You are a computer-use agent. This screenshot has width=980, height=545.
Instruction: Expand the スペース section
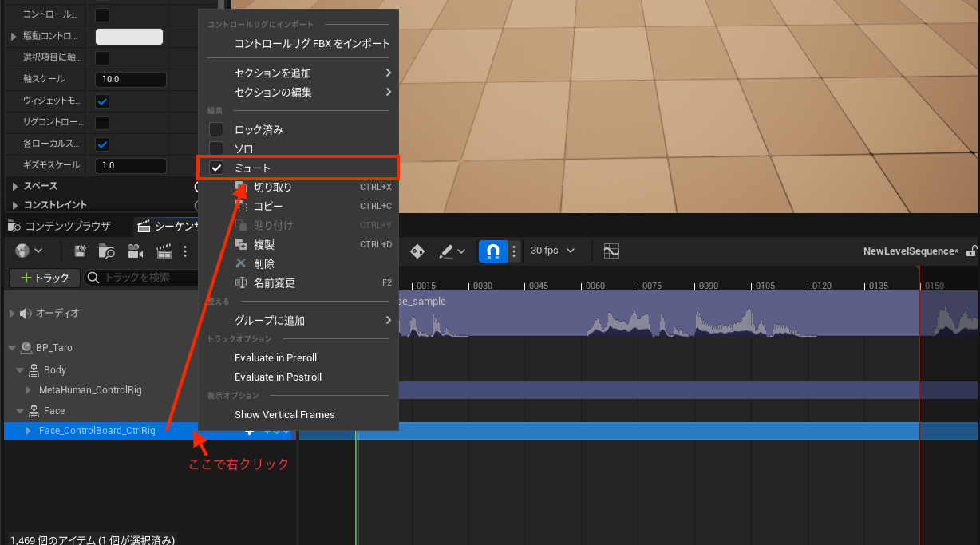pyautogui.click(x=15, y=186)
